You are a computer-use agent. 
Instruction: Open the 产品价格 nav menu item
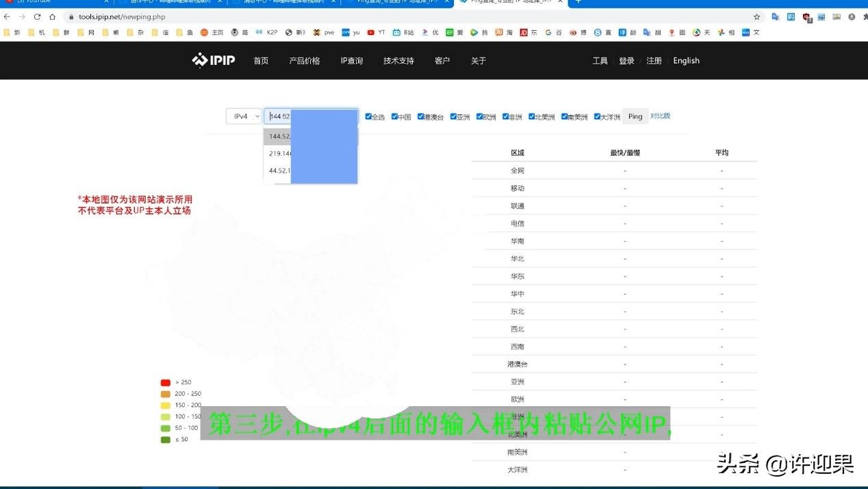point(305,61)
